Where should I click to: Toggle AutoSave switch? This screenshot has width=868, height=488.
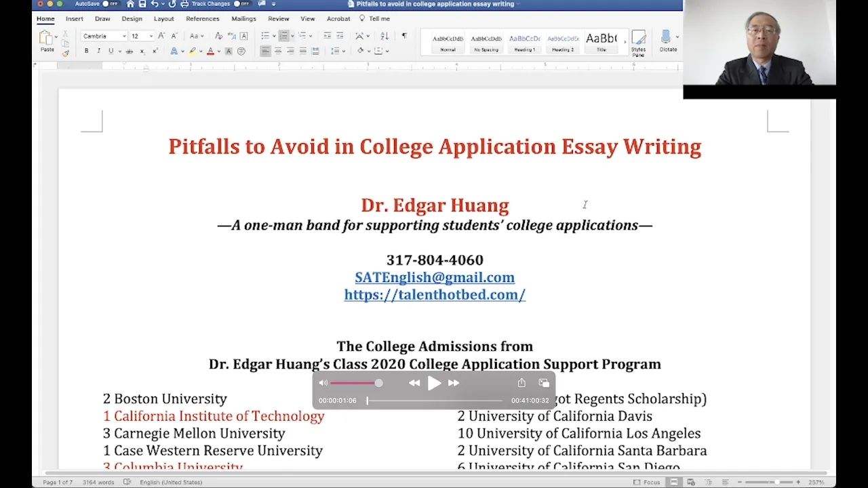[x=111, y=4]
